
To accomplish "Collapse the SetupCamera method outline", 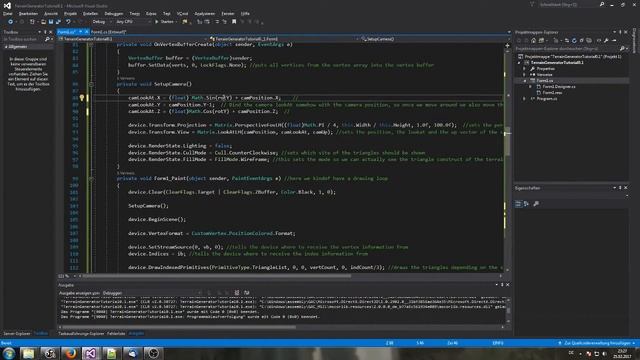I will point(91,84).
